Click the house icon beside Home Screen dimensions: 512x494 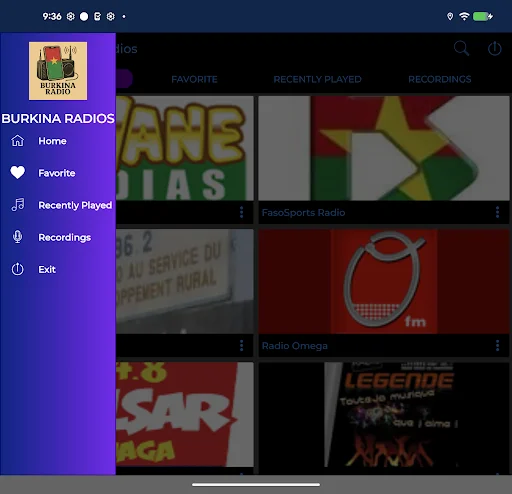click(18, 141)
